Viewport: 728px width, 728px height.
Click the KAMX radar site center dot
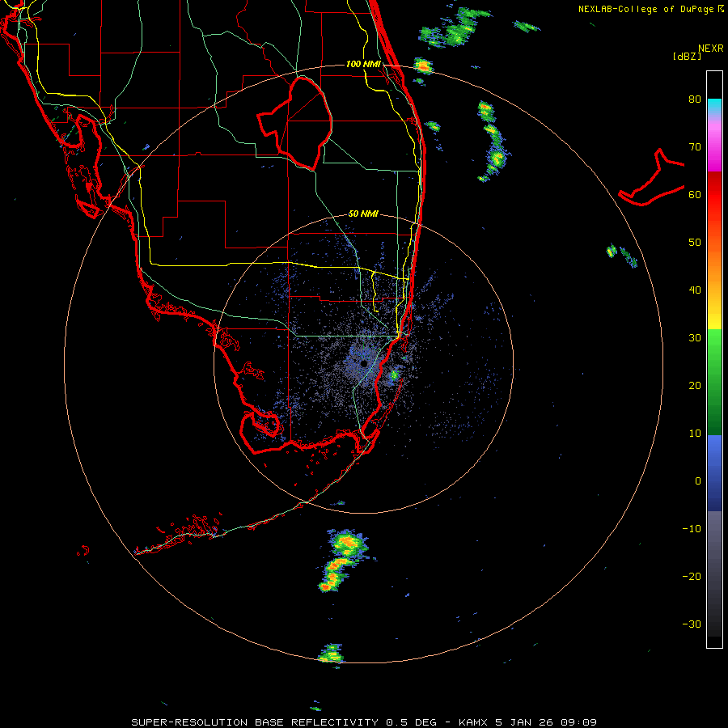pyautogui.click(x=363, y=363)
